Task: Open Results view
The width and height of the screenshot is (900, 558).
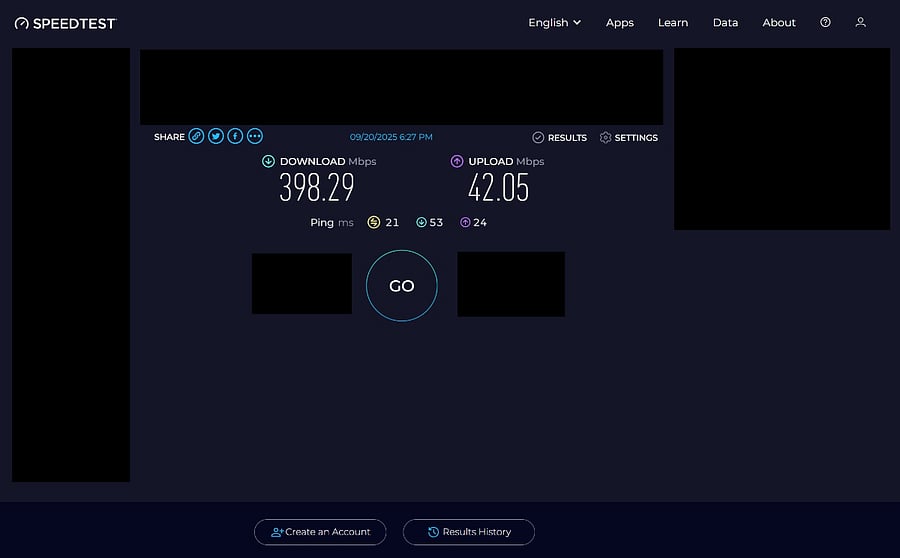Action: pos(560,137)
